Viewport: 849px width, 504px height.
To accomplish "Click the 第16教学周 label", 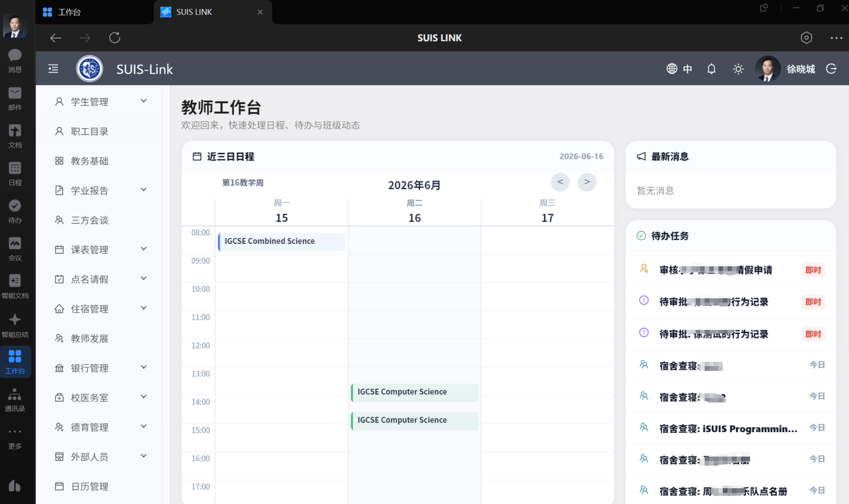I will [243, 183].
